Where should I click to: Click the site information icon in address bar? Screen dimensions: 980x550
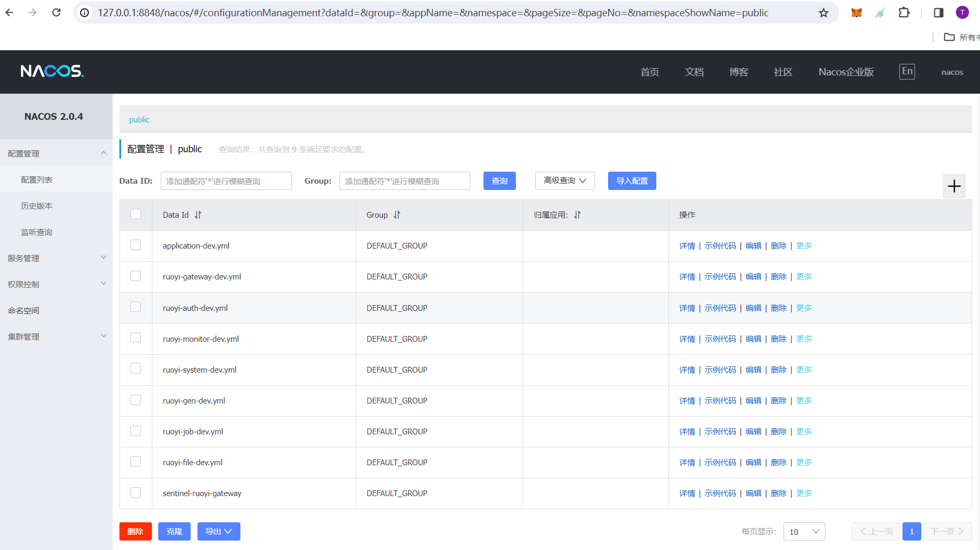click(x=84, y=13)
